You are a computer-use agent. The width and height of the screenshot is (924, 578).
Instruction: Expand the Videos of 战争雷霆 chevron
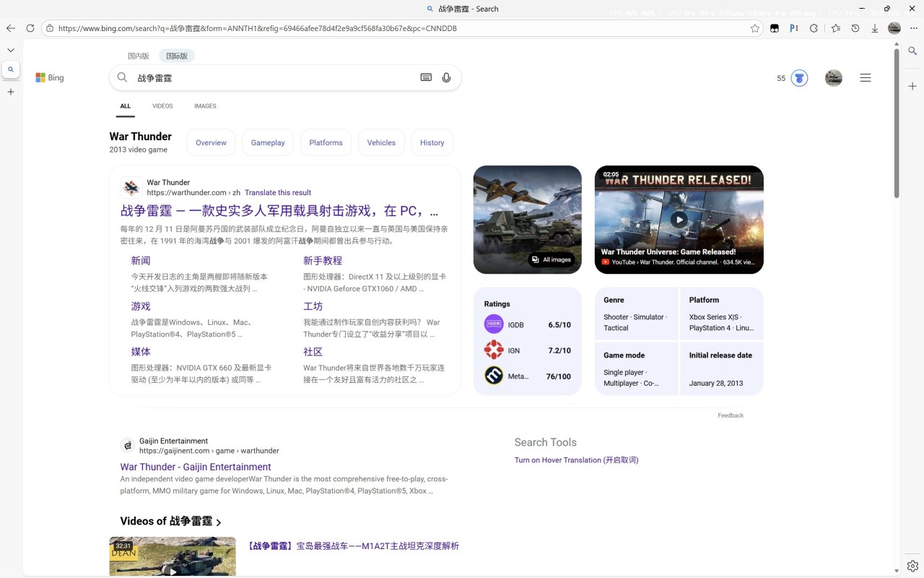click(x=219, y=522)
